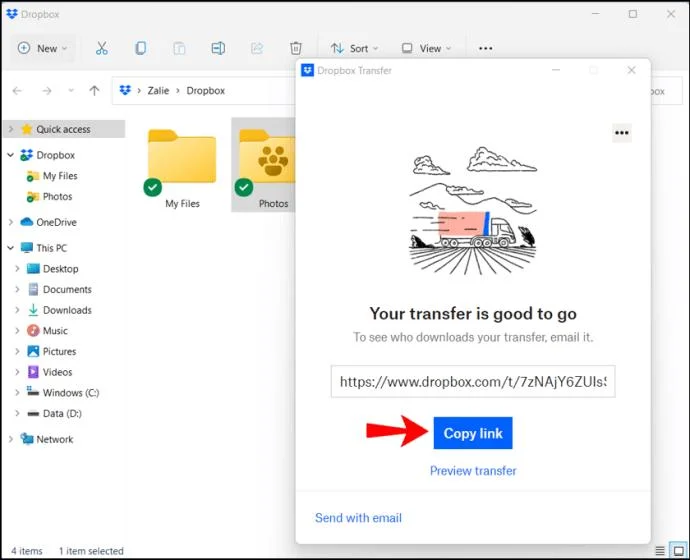Viewport: 690px width, 560px height.
Task: Click the Send with email link
Action: click(x=358, y=518)
